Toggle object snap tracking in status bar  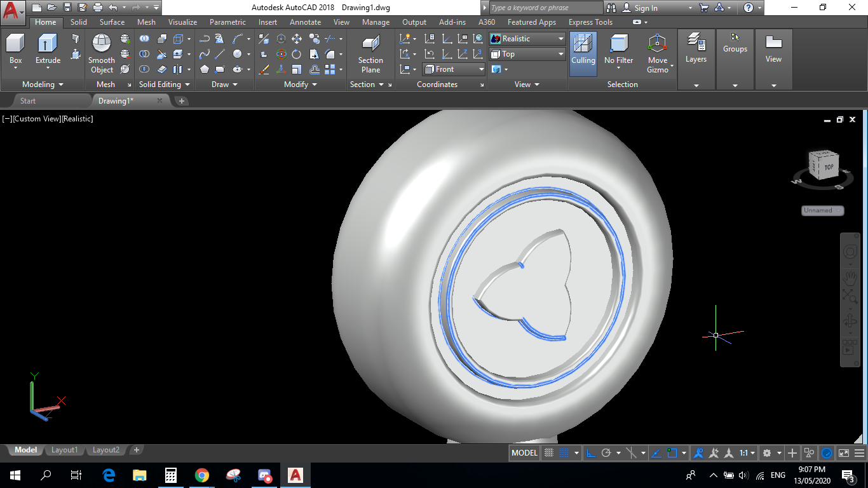click(x=656, y=453)
